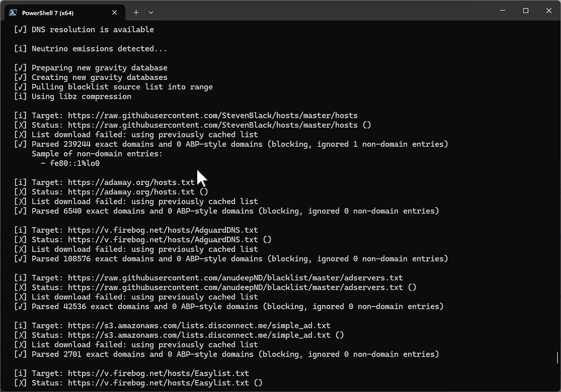Click the 'Using libz compression' status line
This screenshot has width=561, height=392.
81,96
